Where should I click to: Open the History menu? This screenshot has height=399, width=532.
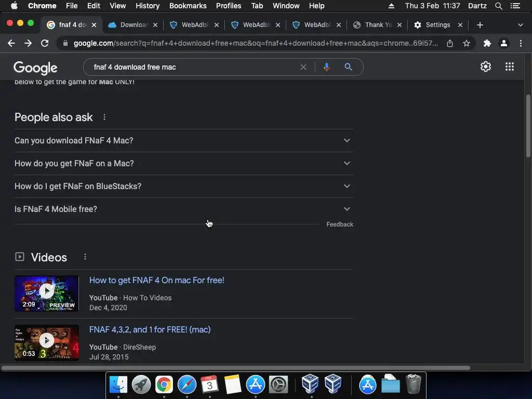[147, 6]
